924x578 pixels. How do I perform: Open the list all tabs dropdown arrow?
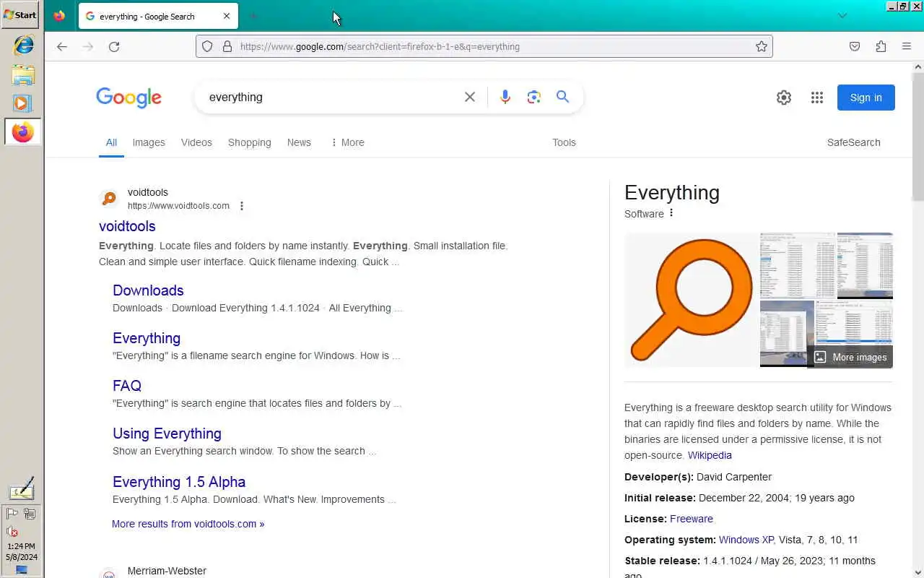click(842, 16)
